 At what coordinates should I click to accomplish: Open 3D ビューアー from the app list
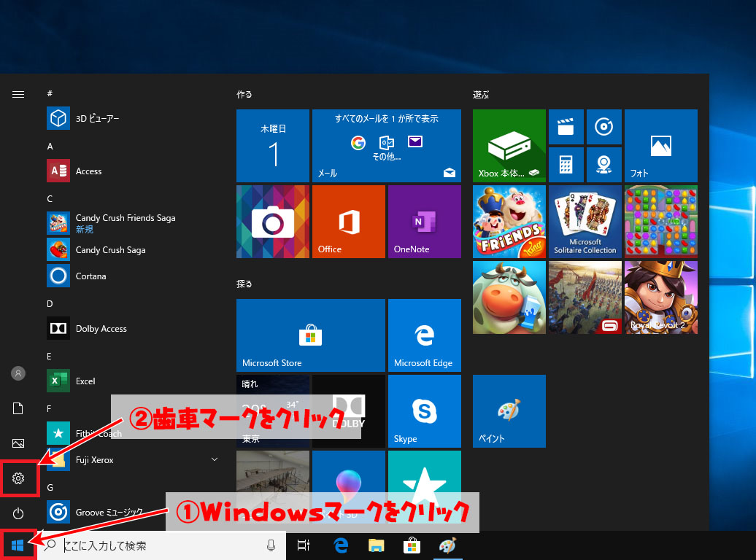(x=133, y=119)
